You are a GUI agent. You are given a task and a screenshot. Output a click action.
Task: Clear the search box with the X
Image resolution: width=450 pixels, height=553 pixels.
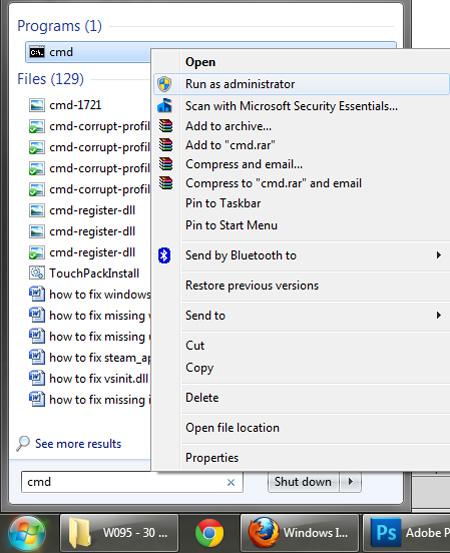231,482
